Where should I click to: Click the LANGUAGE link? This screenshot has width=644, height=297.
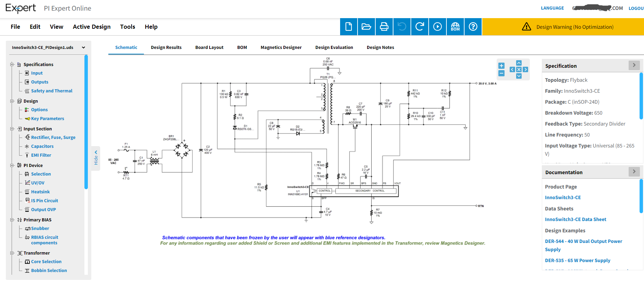[552, 8]
